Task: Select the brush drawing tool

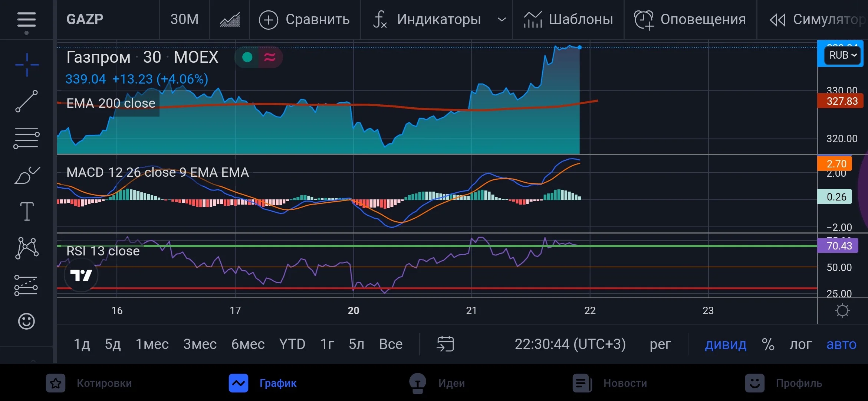Action: click(27, 175)
